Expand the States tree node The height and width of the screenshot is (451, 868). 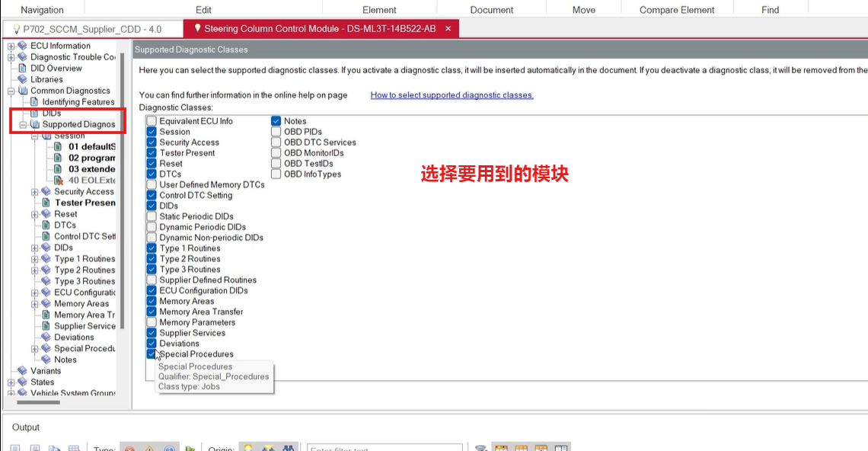click(x=11, y=382)
